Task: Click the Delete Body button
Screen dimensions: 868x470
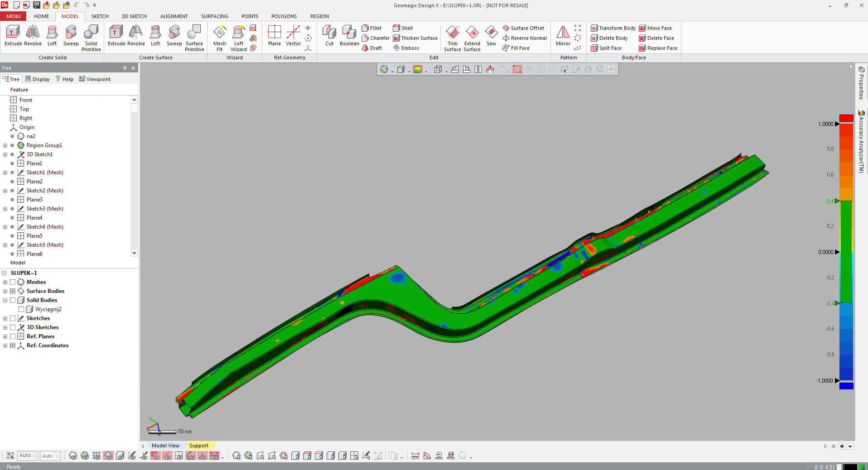Action: [609, 38]
